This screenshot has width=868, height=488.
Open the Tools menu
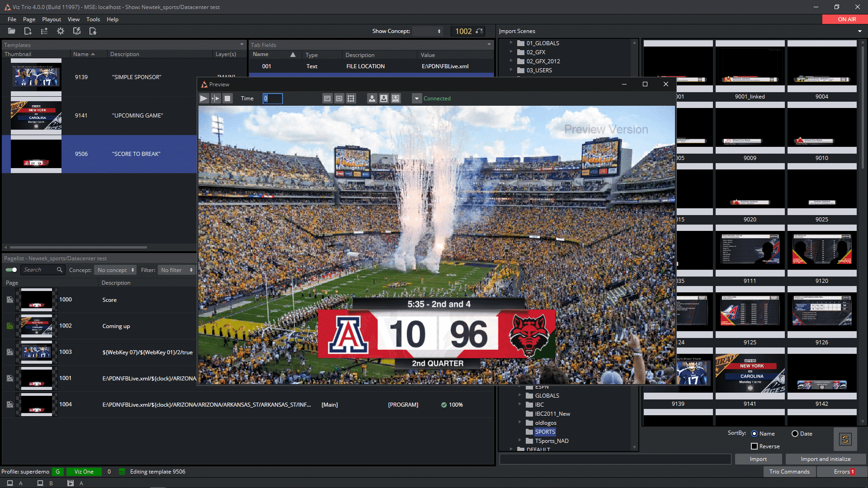93,19
